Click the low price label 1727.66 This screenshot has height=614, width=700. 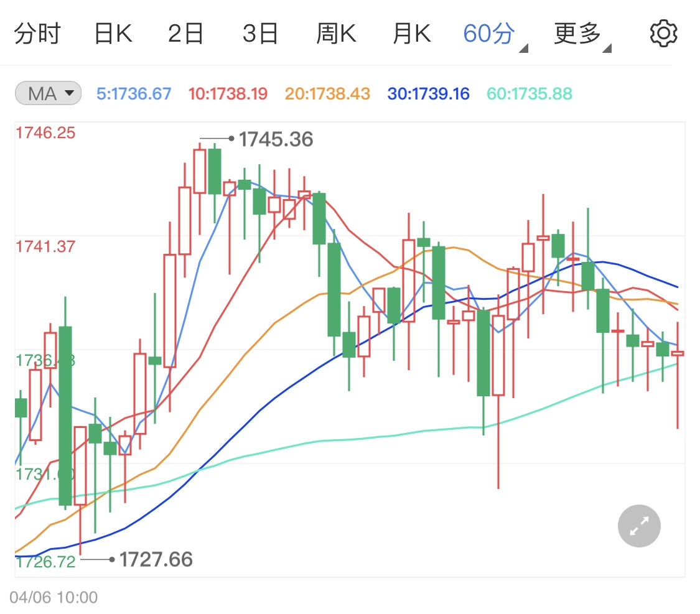coord(156,559)
